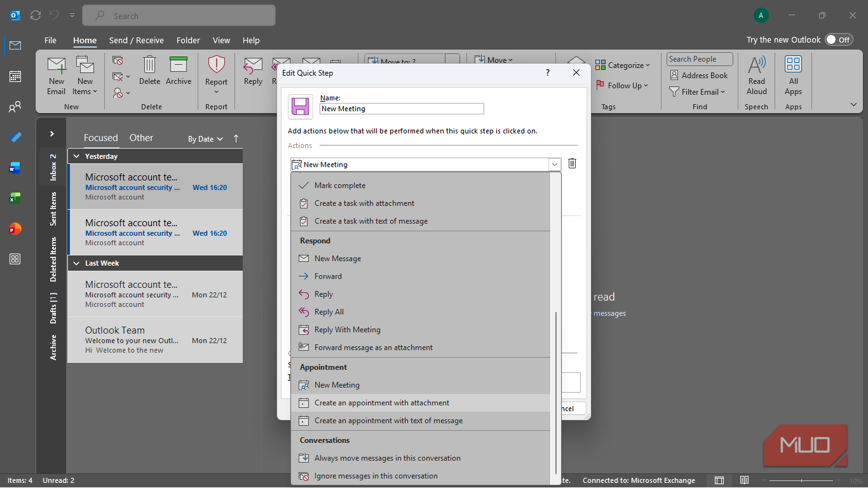Expand the folder pane chevron

52,134
